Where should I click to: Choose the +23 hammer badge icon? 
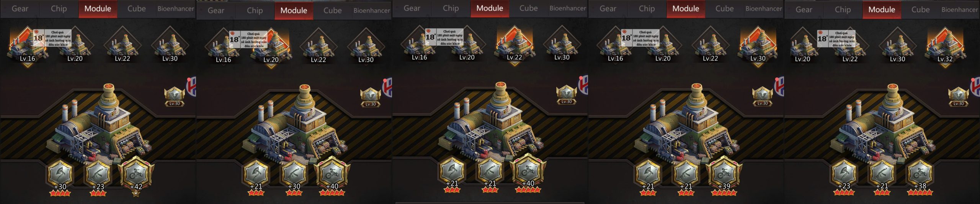[x=98, y=173]
